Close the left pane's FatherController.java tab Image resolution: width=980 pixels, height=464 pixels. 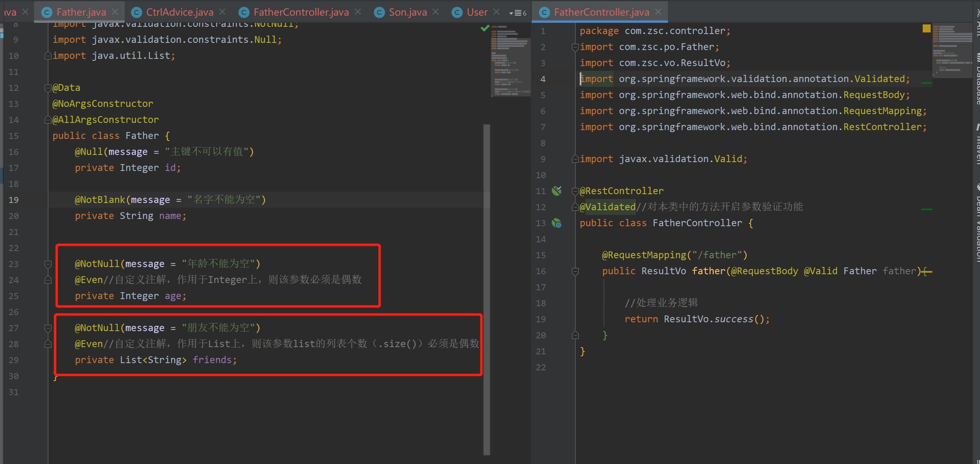click(x=358, y=12)
